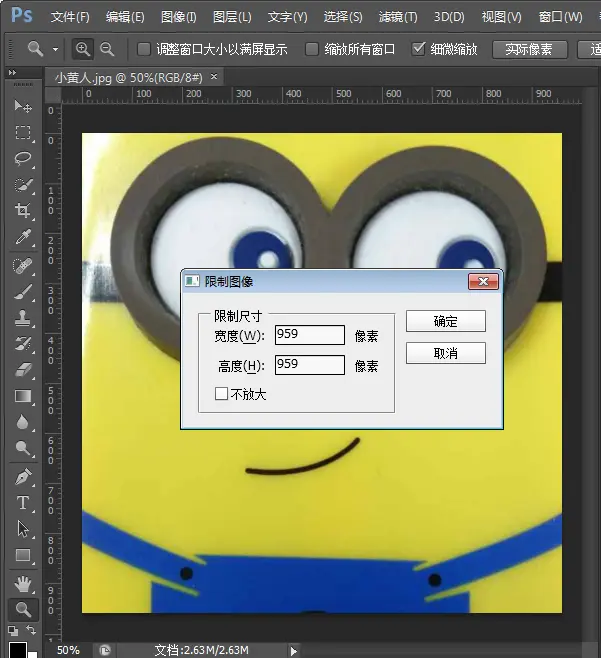Uncheck the 细微缩放 checkbox
This screenshot has height=658, width=601.
[418, 49]
